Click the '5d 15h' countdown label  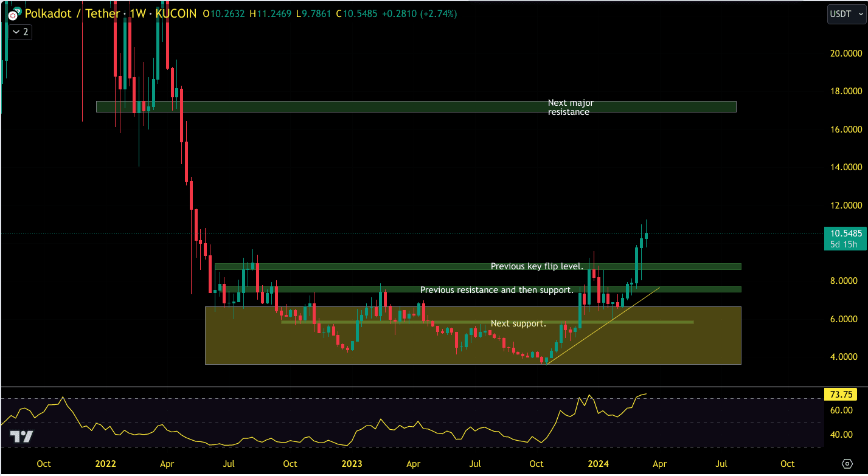point(845,244)
